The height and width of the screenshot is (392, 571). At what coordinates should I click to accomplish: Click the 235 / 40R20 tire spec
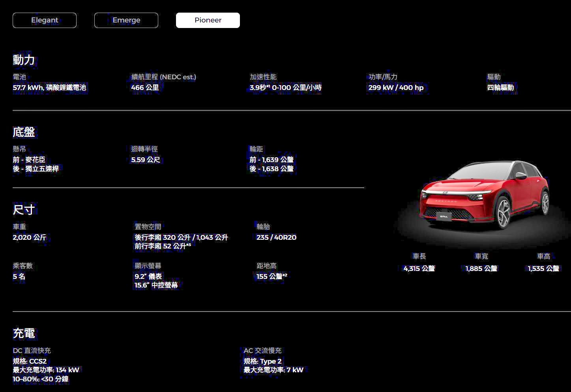[276, 237]
